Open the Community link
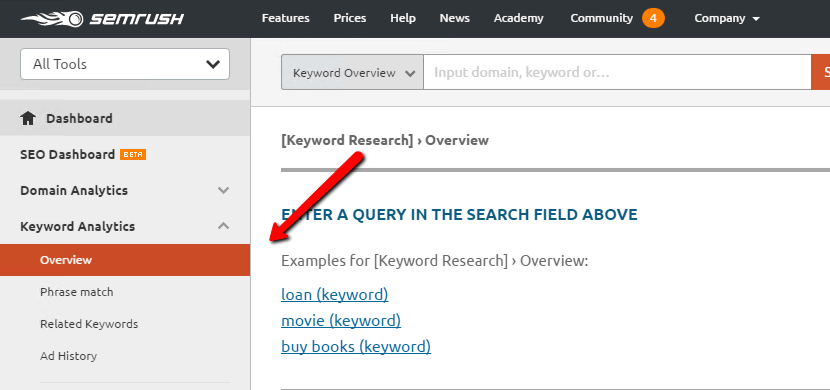The height and width of the screenshot is (390, 830). point(601,18)
